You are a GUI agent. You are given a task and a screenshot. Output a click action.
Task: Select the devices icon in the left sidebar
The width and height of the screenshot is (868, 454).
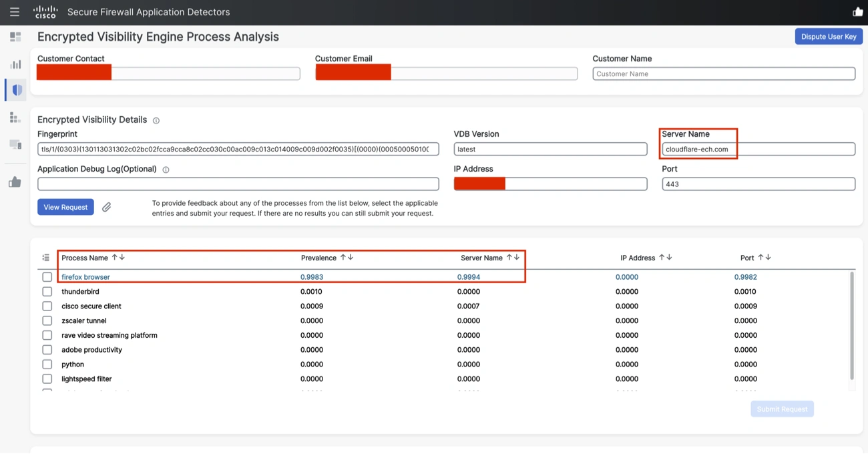[15, 142]
